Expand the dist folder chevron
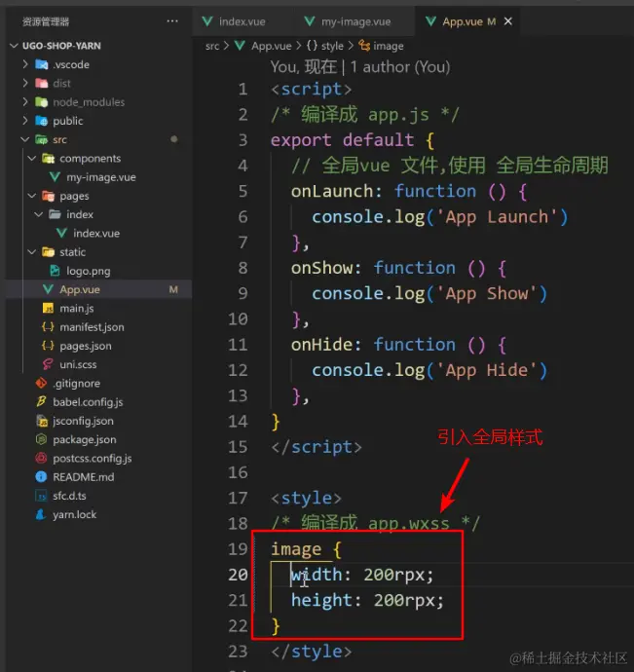Image resolution: width=634 pixels, height=672 pixels. pos(25,83)
